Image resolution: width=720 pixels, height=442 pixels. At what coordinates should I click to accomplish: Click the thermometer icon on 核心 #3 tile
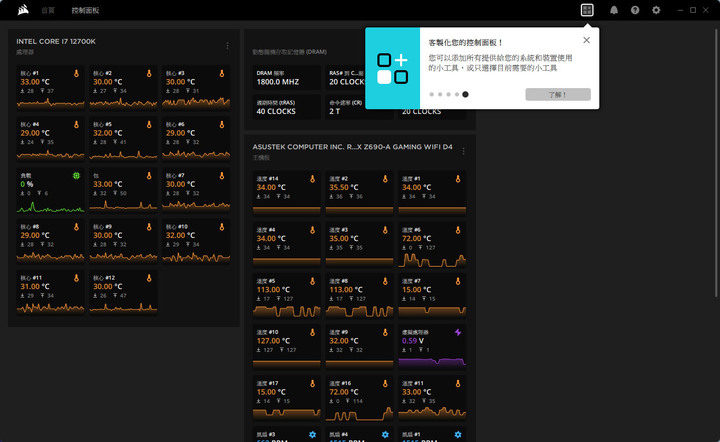coord(222,73)
